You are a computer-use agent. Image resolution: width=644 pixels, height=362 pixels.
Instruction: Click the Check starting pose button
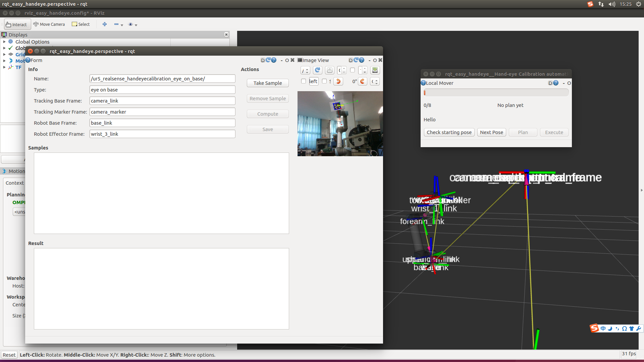click(449, 132)
